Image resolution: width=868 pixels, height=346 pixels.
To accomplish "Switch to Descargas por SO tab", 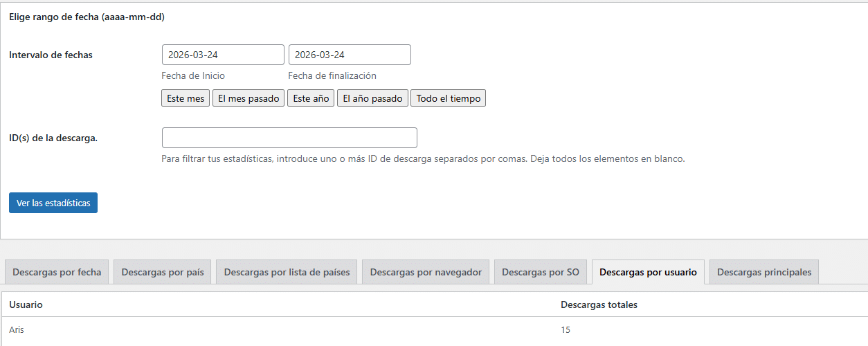I will pyautogui.click(x=541, y=272).
